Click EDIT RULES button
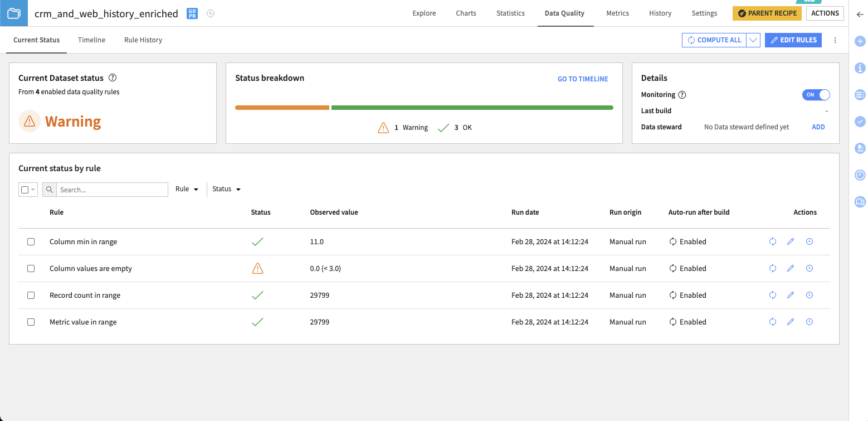 coord(793,40)
